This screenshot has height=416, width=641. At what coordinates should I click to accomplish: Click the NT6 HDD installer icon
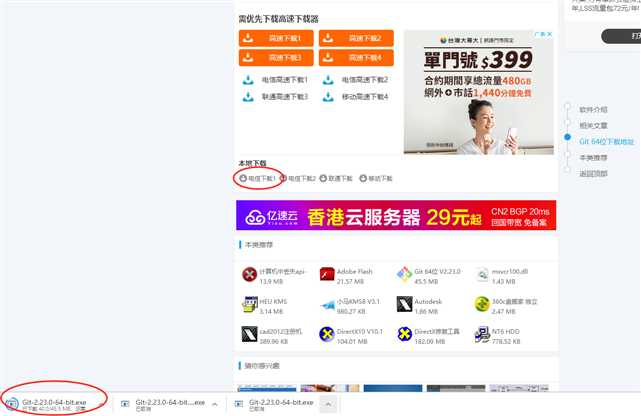(482, 334)
